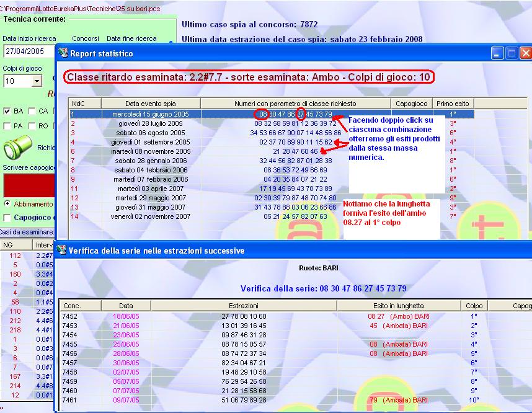Select NG value 160 in left list
The image size is (532, 413).
16,274
